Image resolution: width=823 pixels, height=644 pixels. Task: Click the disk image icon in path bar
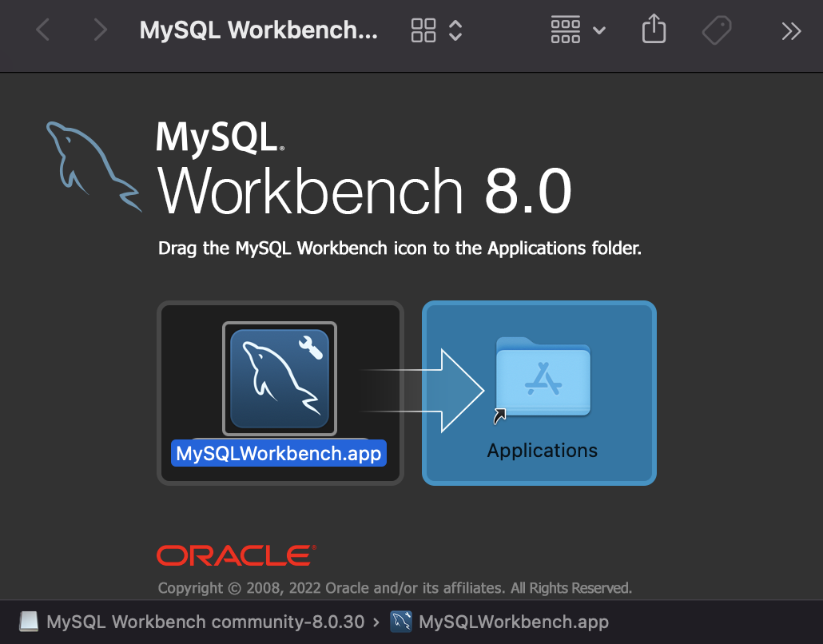(x=29, y=622)
